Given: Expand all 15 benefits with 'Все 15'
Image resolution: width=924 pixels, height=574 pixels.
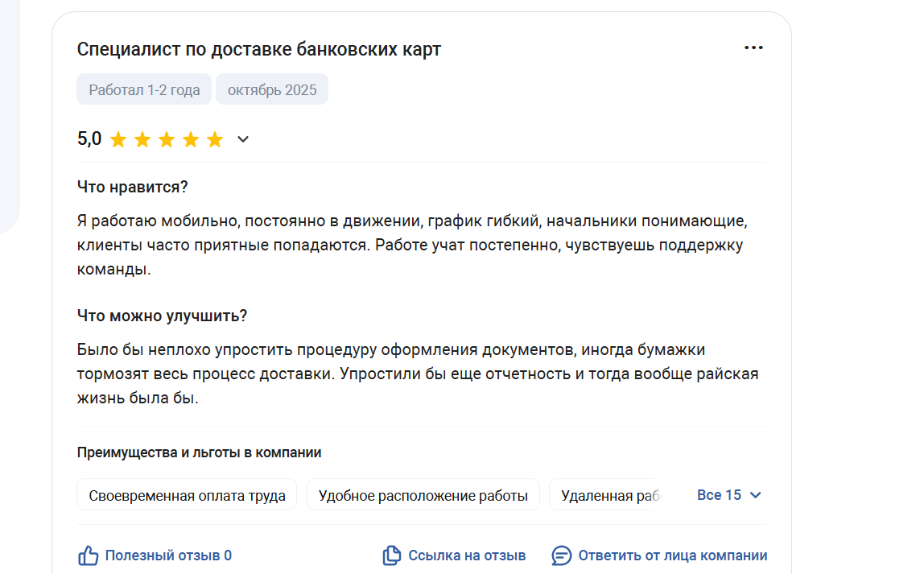Looking at the screenshot, I should (719, 495).
